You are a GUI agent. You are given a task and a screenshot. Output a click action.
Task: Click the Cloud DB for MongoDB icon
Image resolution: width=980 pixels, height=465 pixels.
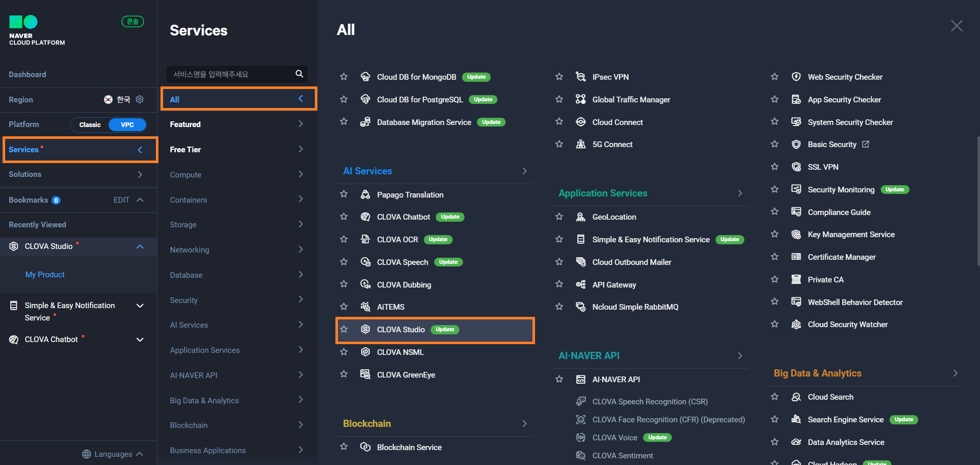(365, 77)
